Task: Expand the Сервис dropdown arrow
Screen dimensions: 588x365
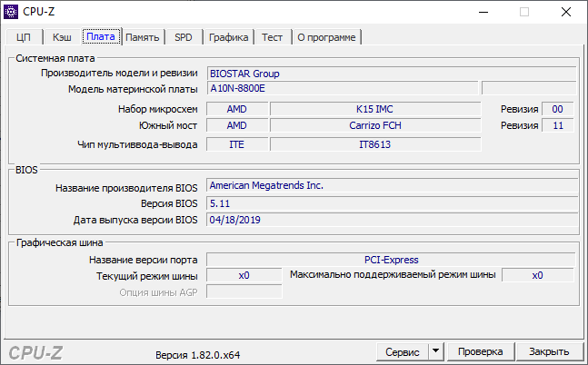Action: (435, 351)
